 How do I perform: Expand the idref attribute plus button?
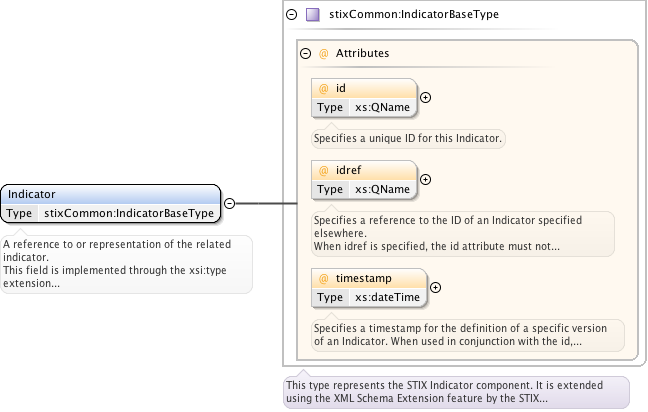[x=425, y=180]
